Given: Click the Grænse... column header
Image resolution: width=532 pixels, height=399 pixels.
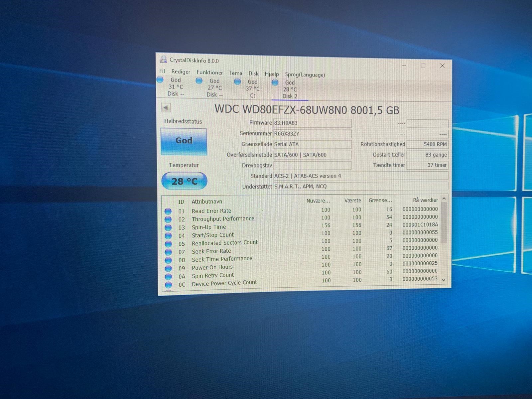Looking at the screenshot, I should [380, 200].
